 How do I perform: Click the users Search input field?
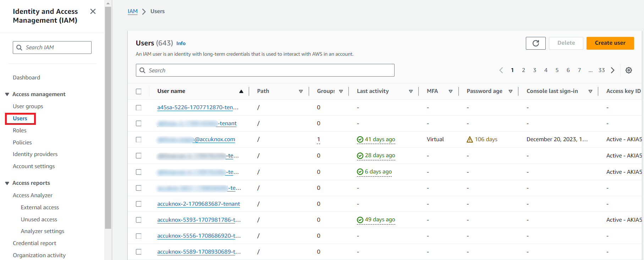(x=270, y=70)
